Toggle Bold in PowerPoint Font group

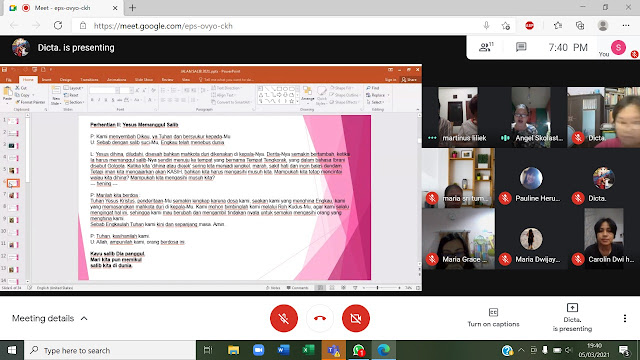93,100
